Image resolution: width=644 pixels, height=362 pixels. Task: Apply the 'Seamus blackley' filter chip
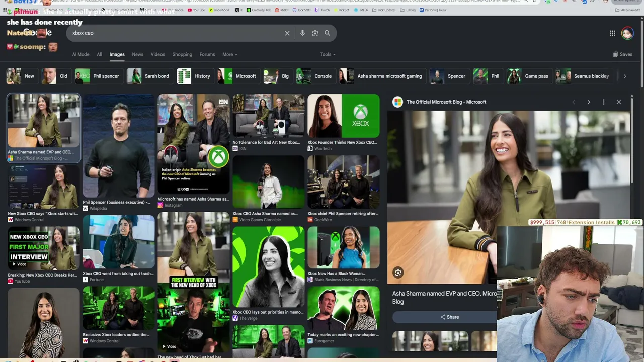[x=584, y=76]
